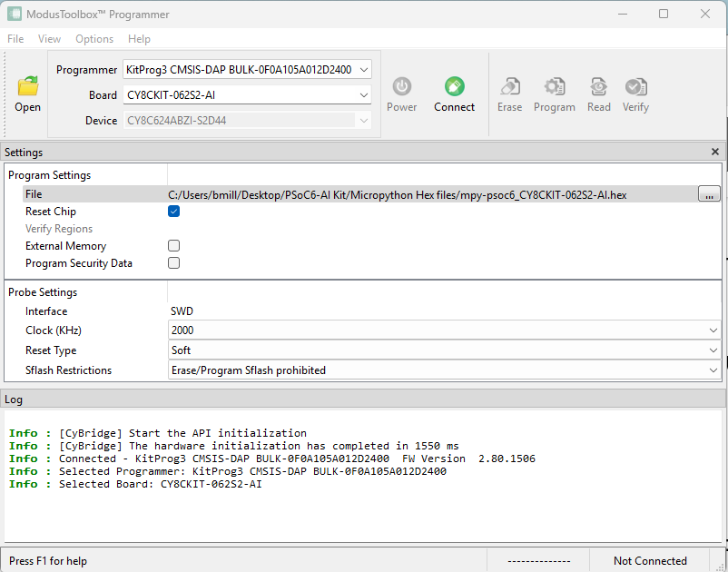Click the Start the API initialization log line
Viewport: 728px width, 572px height.
[x=157, y=433]
